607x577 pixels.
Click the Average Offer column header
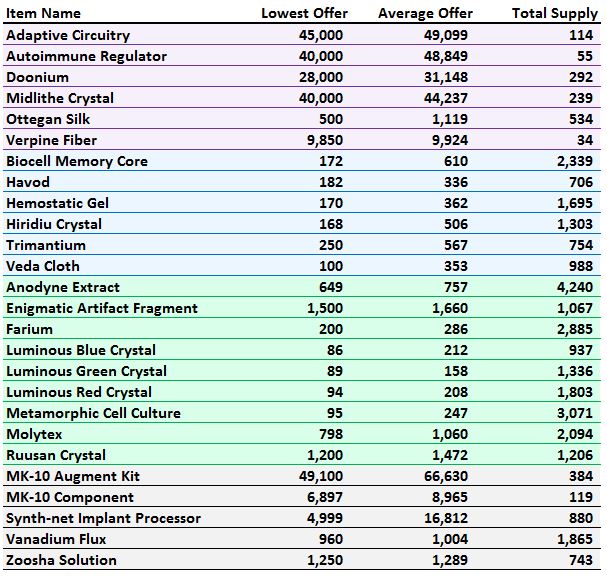tap(425, 14)
